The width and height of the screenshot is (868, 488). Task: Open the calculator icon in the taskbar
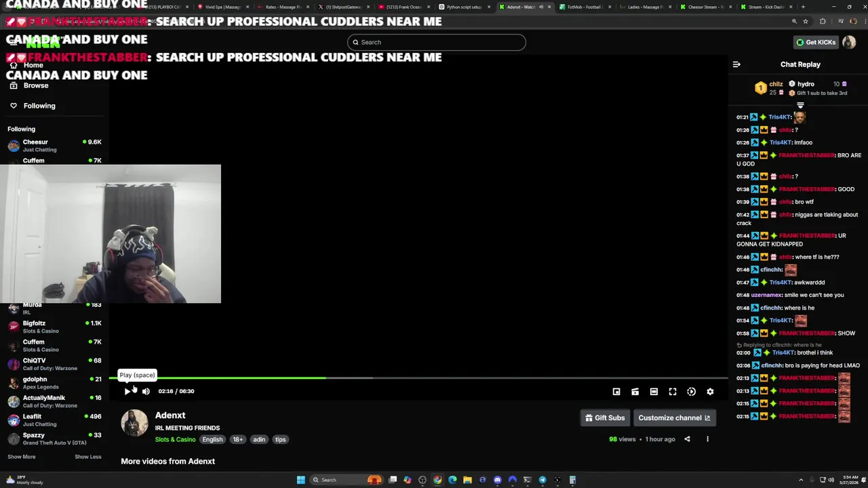pos(572,480)
